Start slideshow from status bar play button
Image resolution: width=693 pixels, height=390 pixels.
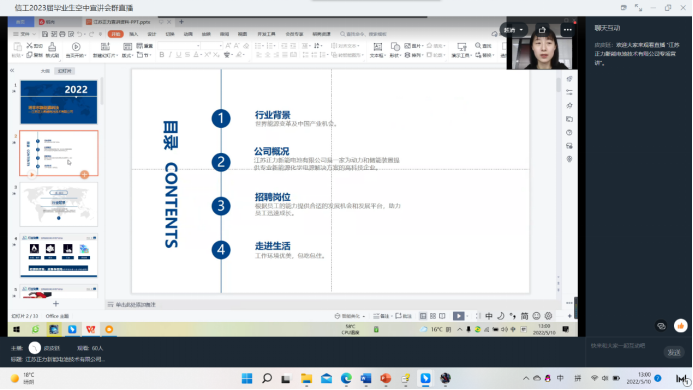pyautogui.click(x=459, y=316)
